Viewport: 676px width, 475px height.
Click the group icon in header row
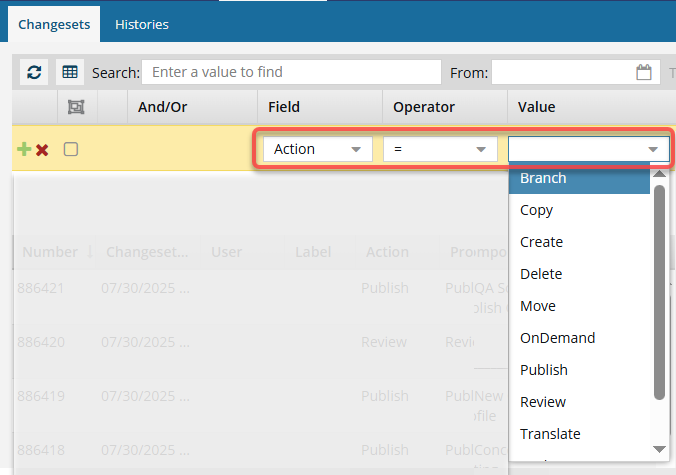[x=75, y=107]
